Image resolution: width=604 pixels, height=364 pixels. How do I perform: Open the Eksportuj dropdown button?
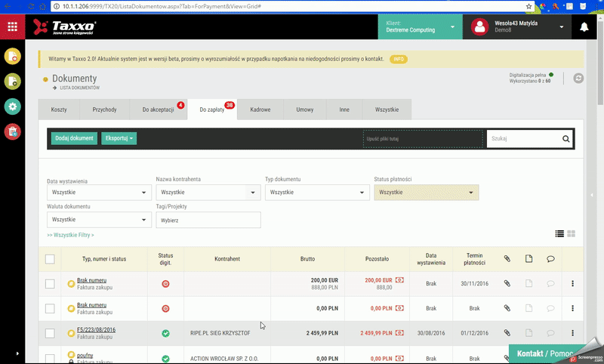point(119,138)
